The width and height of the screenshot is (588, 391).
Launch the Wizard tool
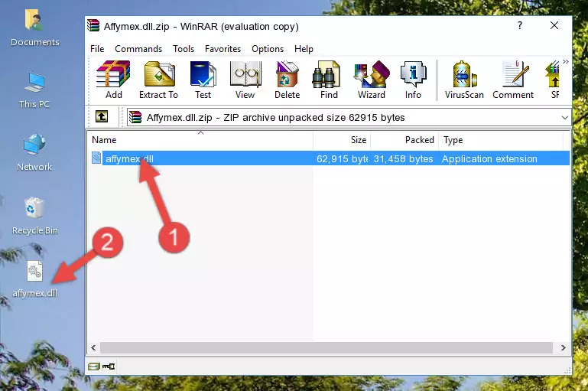[x=372, y=80]
